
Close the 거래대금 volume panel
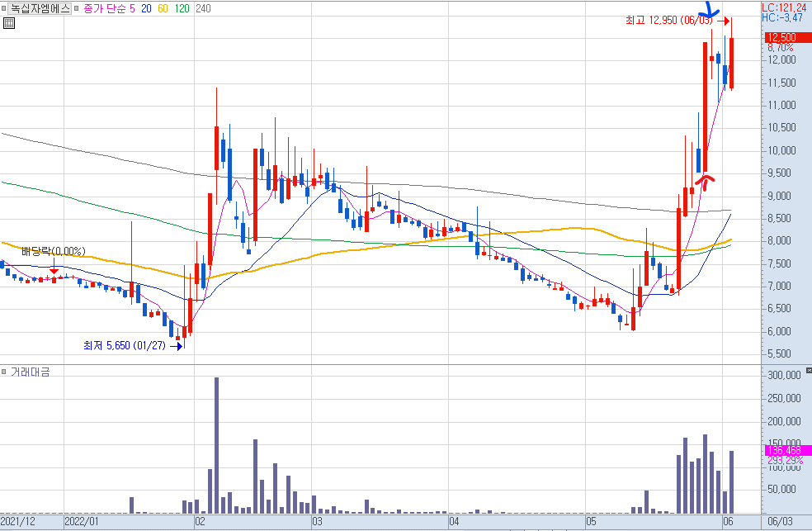tap(809, 371)
